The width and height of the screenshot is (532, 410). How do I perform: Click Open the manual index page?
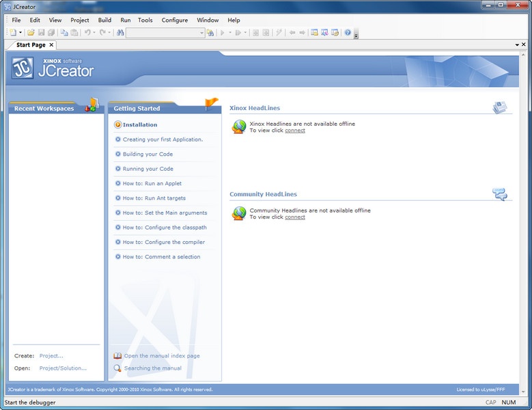[x=162, y=356]
